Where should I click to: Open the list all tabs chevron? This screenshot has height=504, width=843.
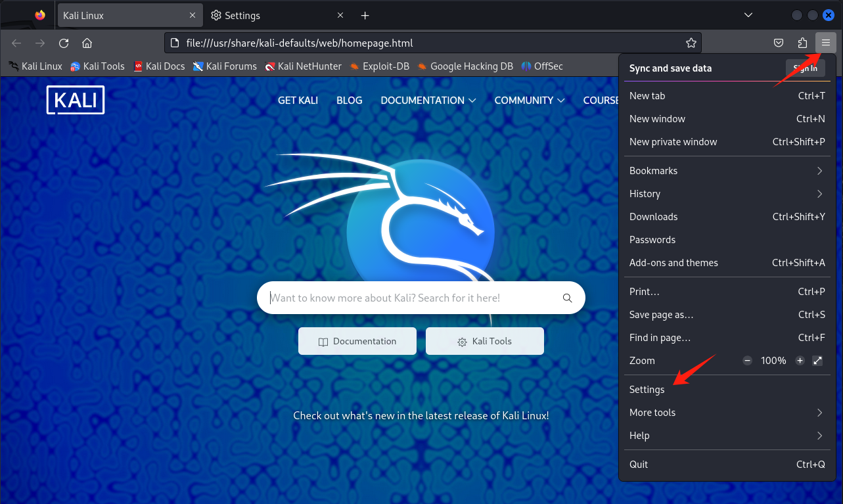[748, 15]
